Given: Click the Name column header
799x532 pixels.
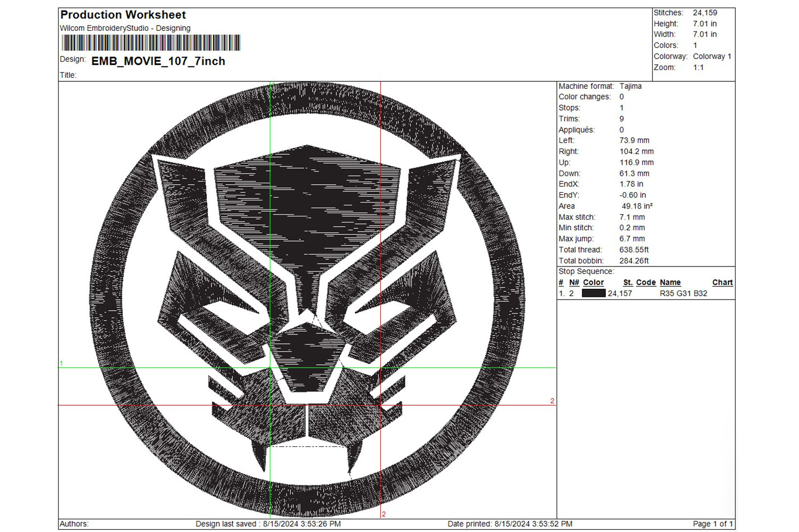Looking at the screenshot, I should (670, 282).
